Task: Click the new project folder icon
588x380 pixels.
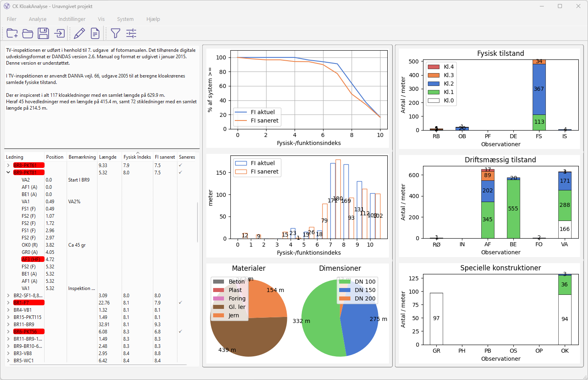Action: pyautogui.click(x=12, y=33)
